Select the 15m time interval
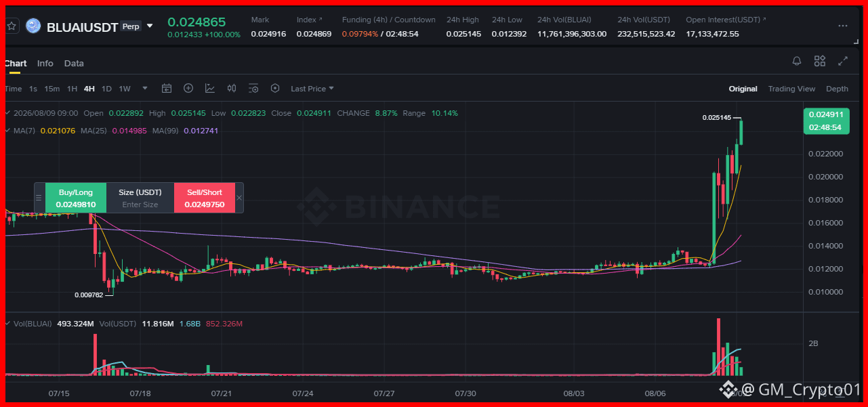868x407 pixels. click(52, 89)
